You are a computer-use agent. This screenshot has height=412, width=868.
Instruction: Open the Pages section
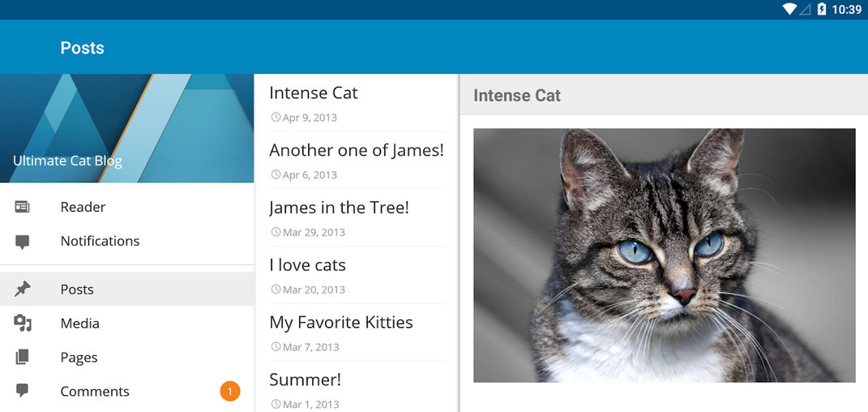point(126,357)
